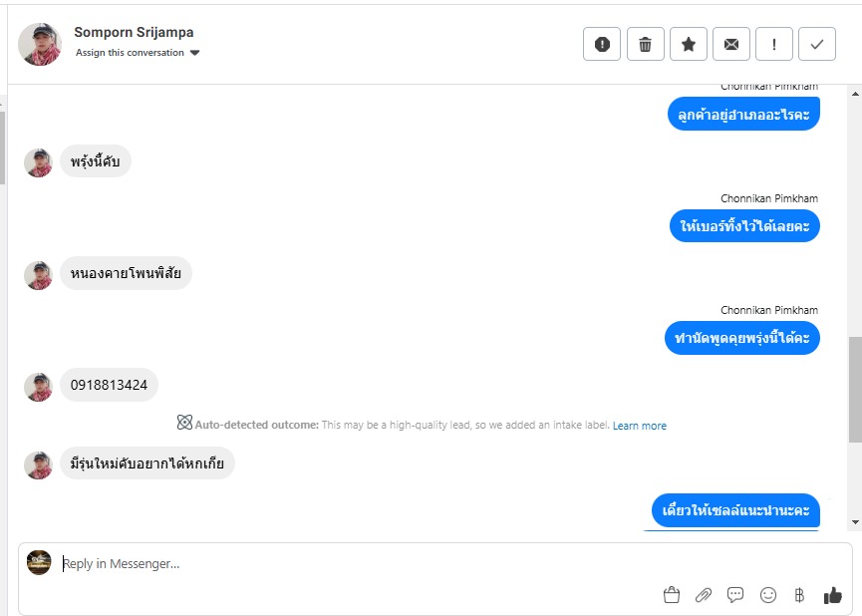
Task: Request payment with the baht icon
Action: click(799, 595)
